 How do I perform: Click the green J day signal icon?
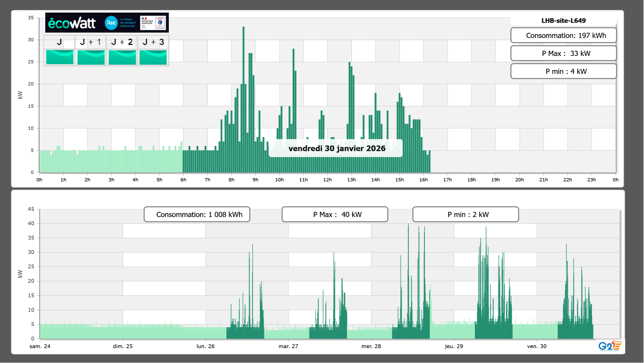60,57
